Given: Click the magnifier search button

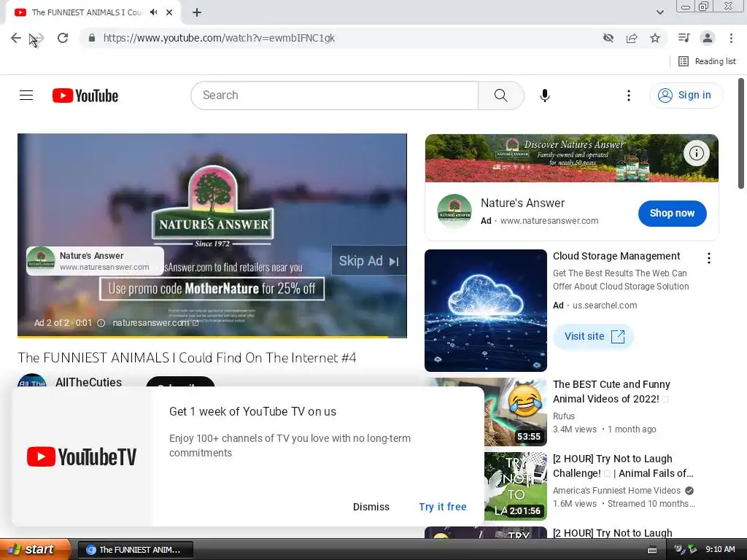Looking at the screenshot, I should click(x=500, y=96).
